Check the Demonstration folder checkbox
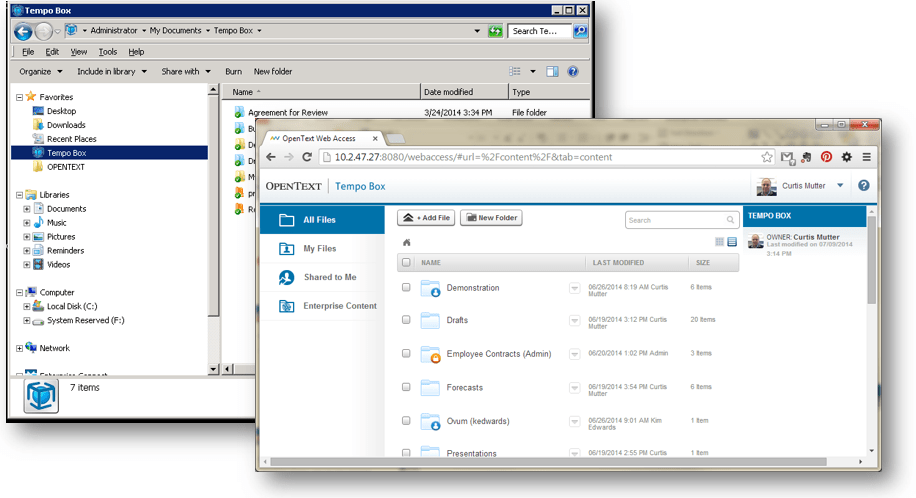The width and height of the screenshot is (916, 498). coord(406,287)
